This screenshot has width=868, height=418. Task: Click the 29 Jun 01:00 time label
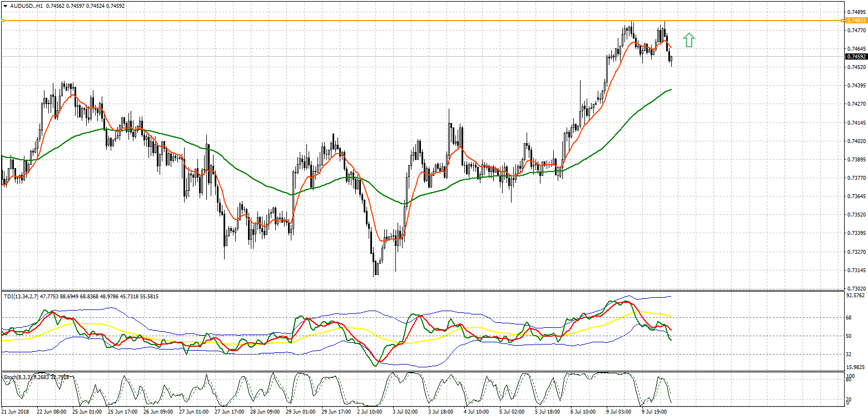(x=299, y=412)
